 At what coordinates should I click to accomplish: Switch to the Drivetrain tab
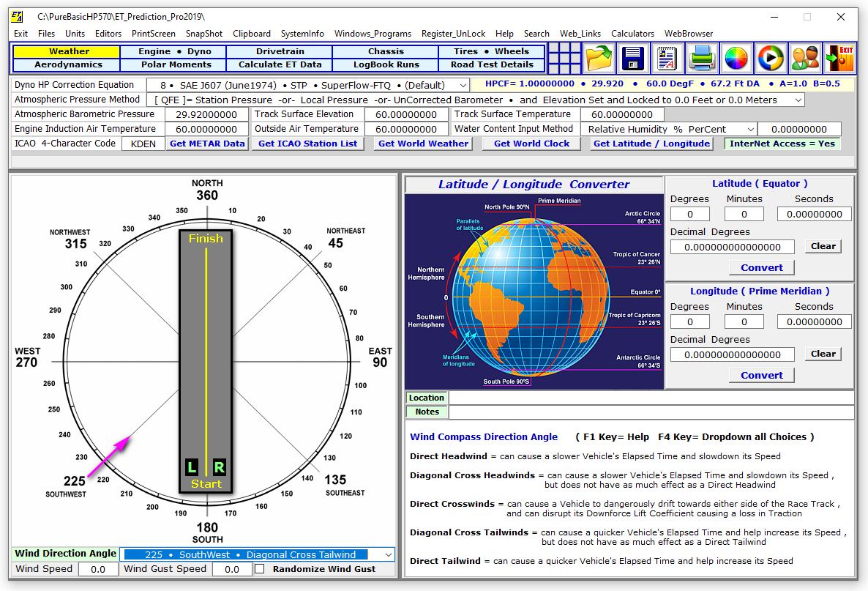(280, 51)
